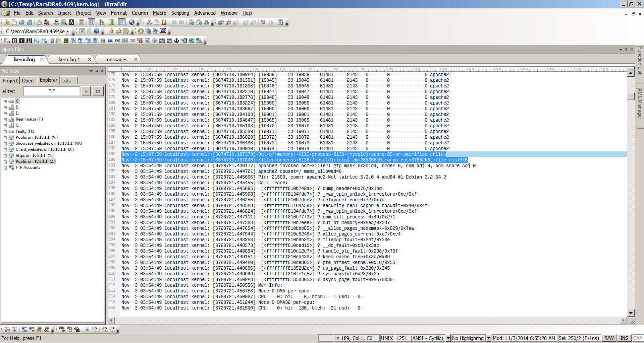
Task: Toggle column mode toolbar button
Action: 112,22
